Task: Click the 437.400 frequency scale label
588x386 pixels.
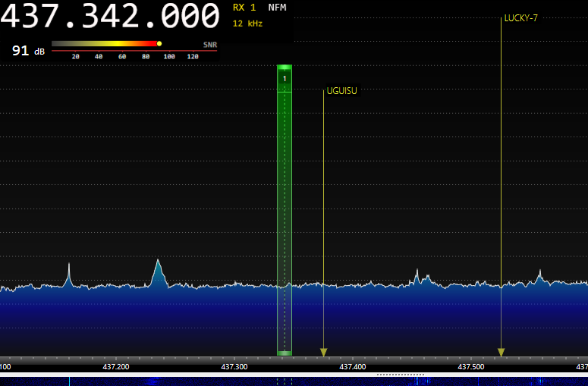Action: [x=353, y=366]
